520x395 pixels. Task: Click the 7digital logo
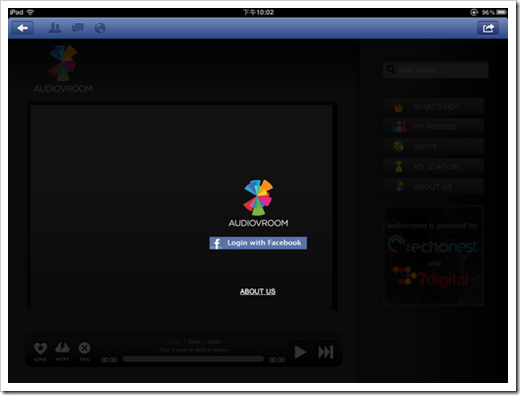coord(431,277)
